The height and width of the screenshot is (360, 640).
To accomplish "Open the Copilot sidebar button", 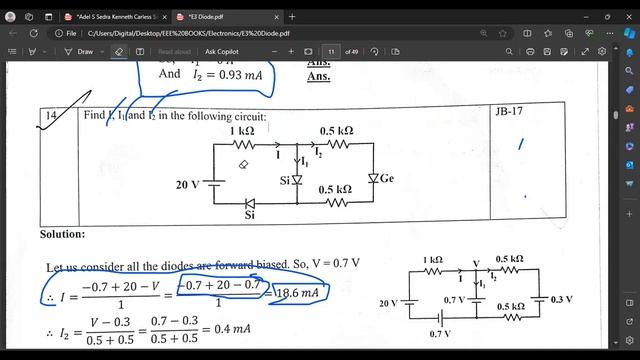I will (629, 33).
